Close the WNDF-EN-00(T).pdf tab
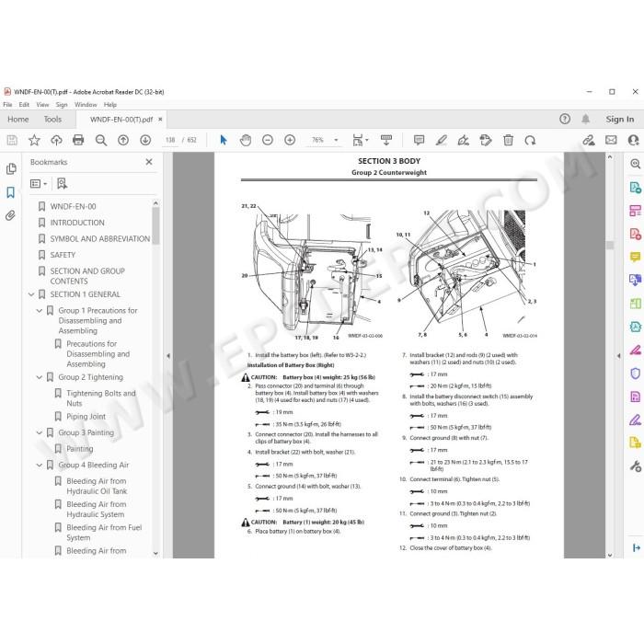 pyautogui.click(x=160, y=119)
